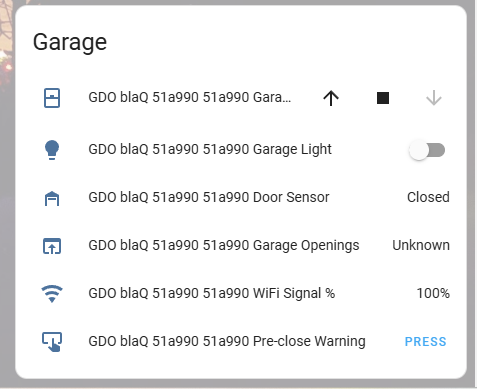Click the truncated garage door cover name
477x389 pixels.
pyautogui.click(x=190, y=98)
